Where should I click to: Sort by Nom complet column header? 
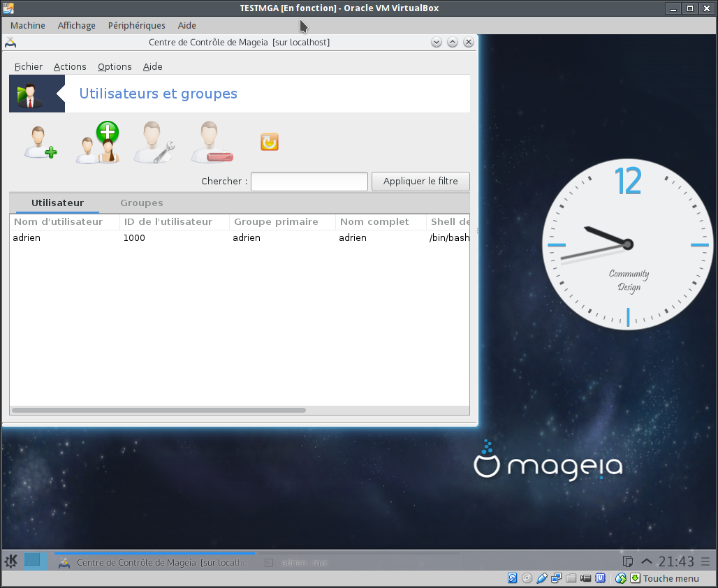click(x=381, y=222)
